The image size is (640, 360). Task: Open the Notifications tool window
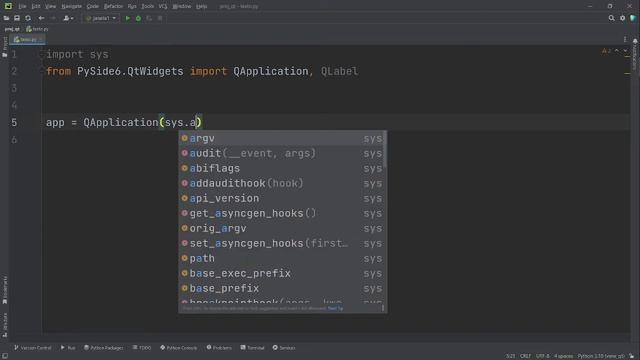[x=635, y=55]
